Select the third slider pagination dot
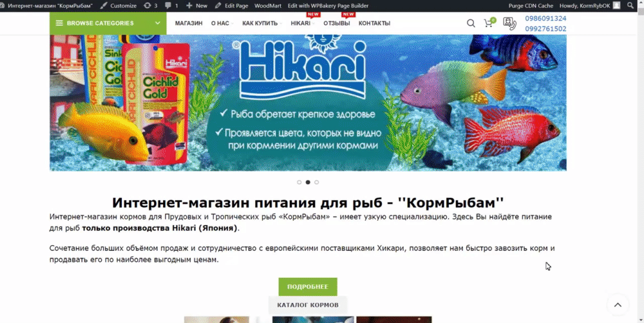This screenshot has width=644, height=323. 316,182
